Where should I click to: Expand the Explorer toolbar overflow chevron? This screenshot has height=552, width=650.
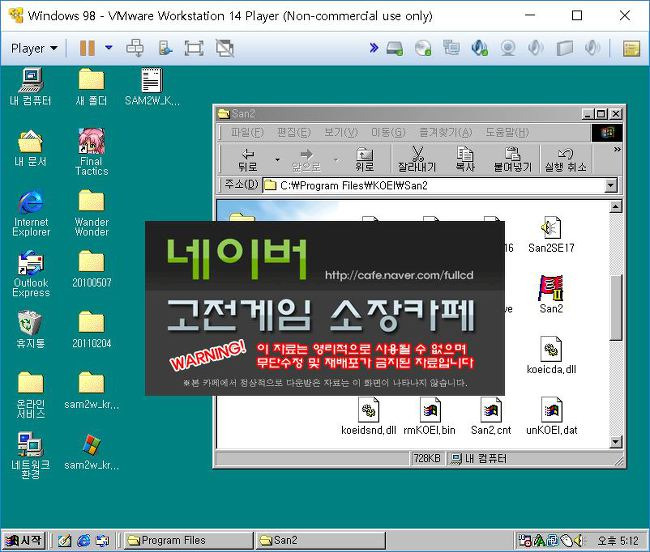click(617, 149)
